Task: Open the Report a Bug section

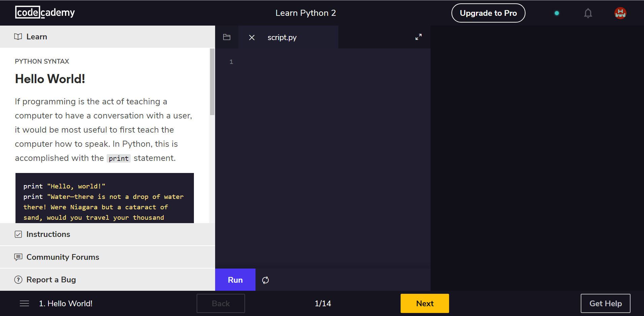Action: (x=107, y=280)
